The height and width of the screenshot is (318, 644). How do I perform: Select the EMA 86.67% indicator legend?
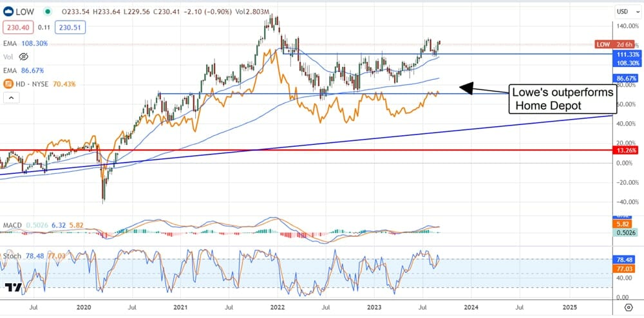(30, 70)
